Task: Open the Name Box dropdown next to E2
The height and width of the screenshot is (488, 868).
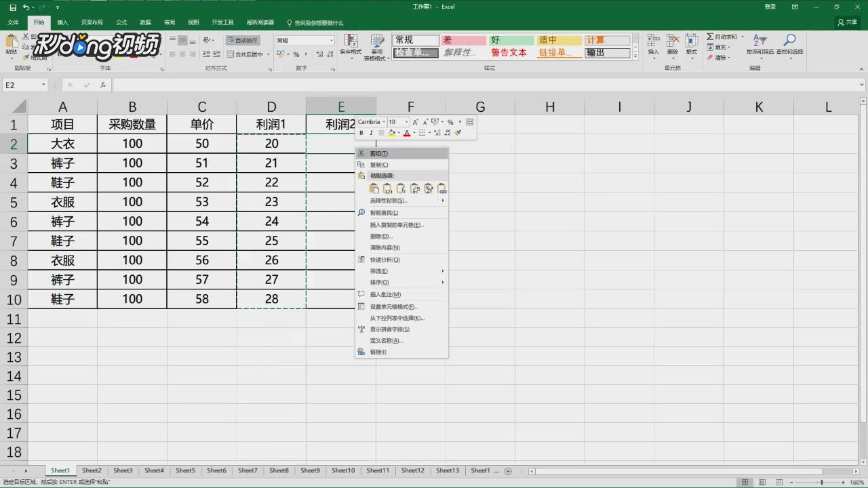Action: click(43, 85)
